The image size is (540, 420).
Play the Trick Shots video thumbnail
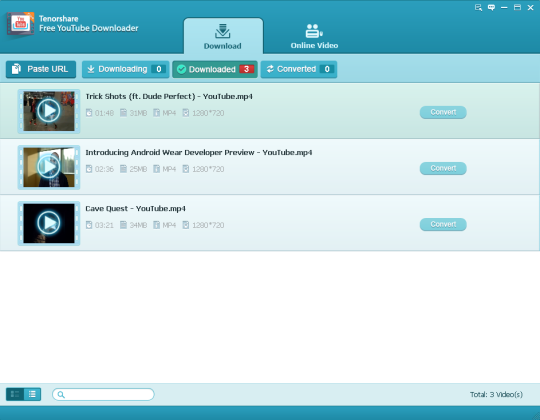click(x=49, y=111)
